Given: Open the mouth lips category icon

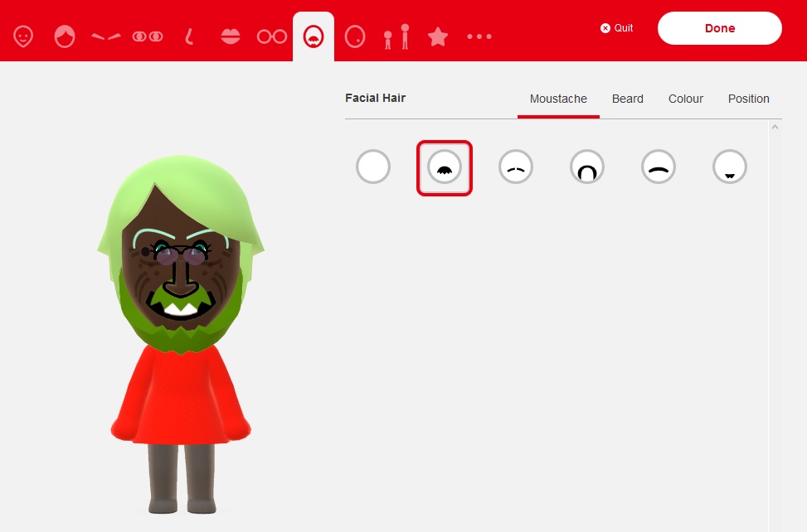Looking at the screenshot, I should pyautogui.click(x=230, y=36).
